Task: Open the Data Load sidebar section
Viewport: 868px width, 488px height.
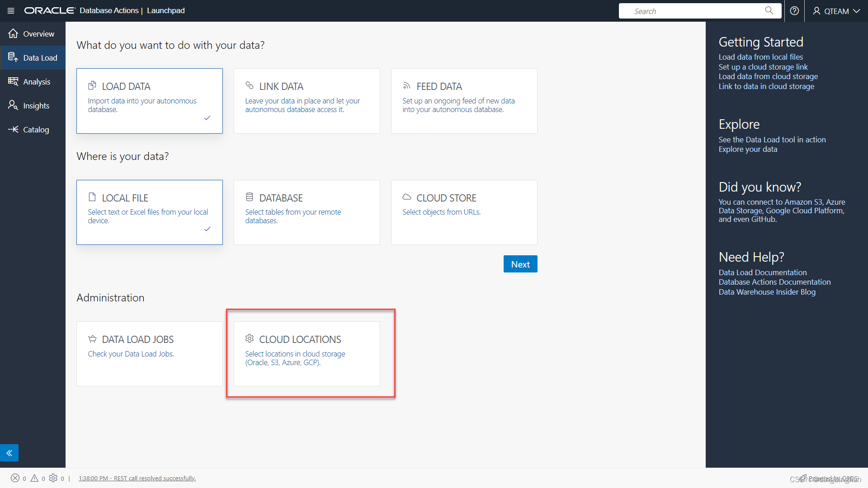Action: [x=33, y=57]
